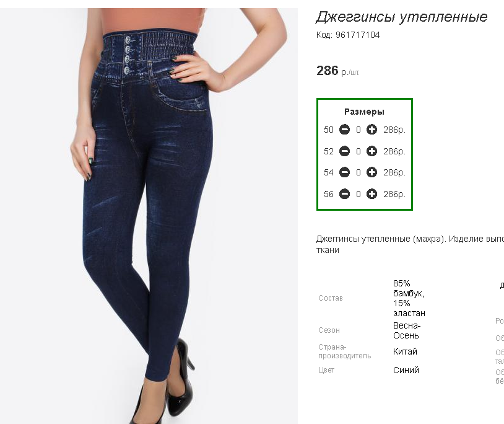The image size is (504, 424).
Task: Add one item of size 52
Action: click(x=371, y=151)
